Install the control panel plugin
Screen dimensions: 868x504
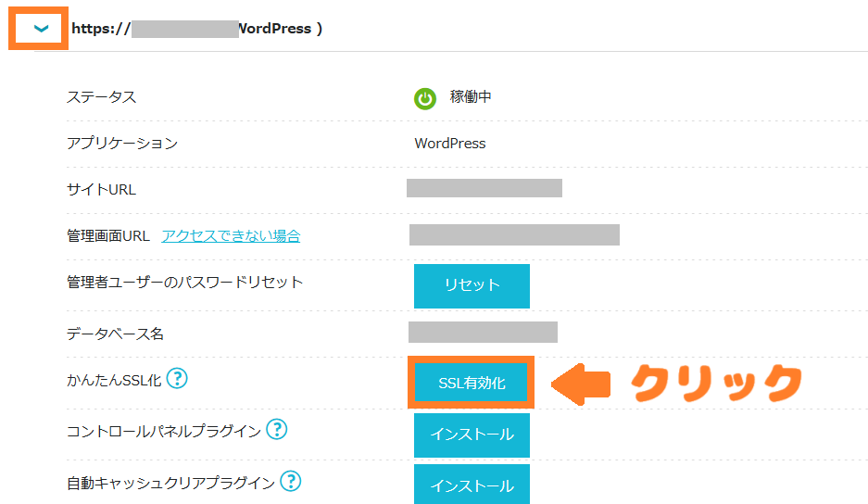(x=472, y=435)
